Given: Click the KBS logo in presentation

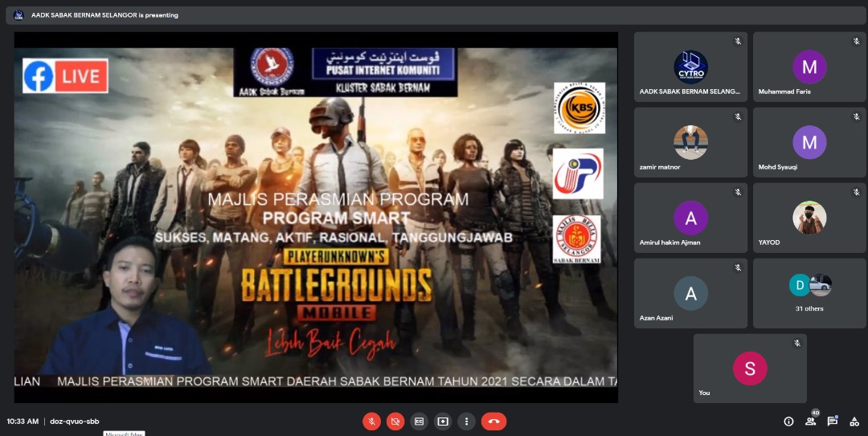Looking at the screenshot, I should click(x=579, y=108).
